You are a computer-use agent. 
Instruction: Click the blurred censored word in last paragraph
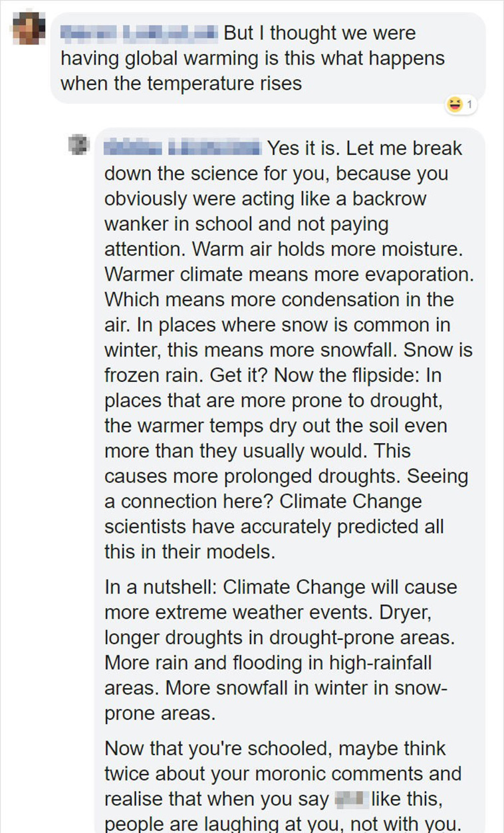click(349, 800)
